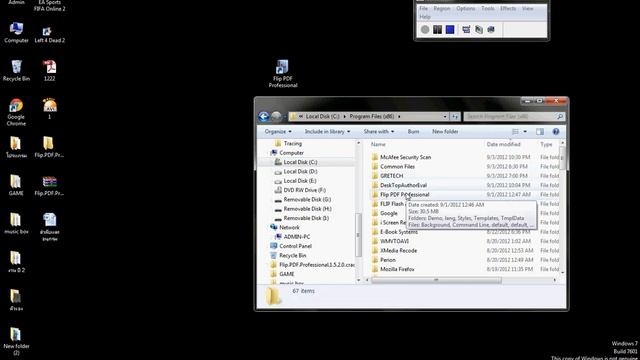The height and width of the screenshot is (360, 640).
Task: Open the View menu in recorder
Action: coord(527,8)
